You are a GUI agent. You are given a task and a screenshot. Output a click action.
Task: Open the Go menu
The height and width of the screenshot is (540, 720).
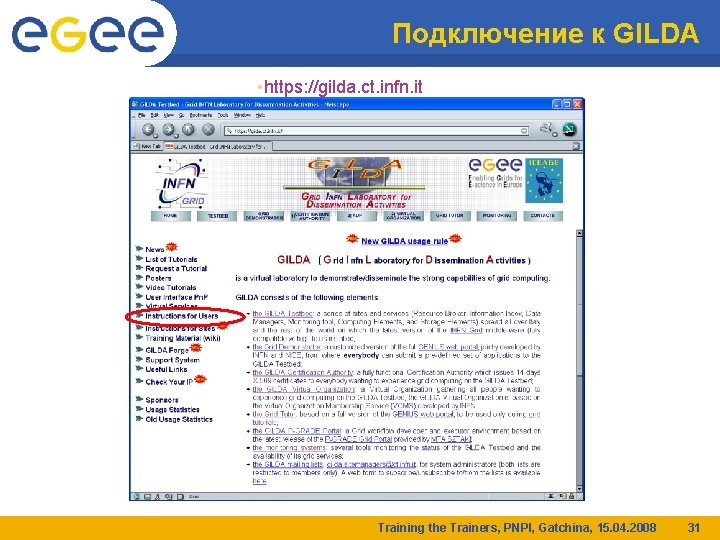pyautogui.click(x=181, y=115)
